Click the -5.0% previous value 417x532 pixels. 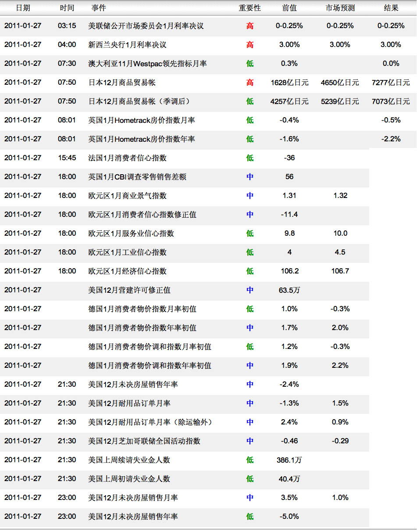click(x=289, y=517)
